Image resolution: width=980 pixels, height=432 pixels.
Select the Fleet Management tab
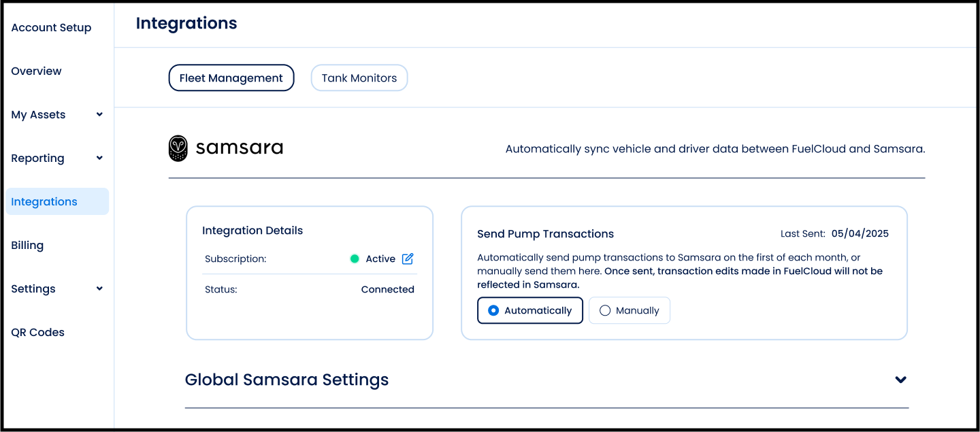tap(231, 78)
